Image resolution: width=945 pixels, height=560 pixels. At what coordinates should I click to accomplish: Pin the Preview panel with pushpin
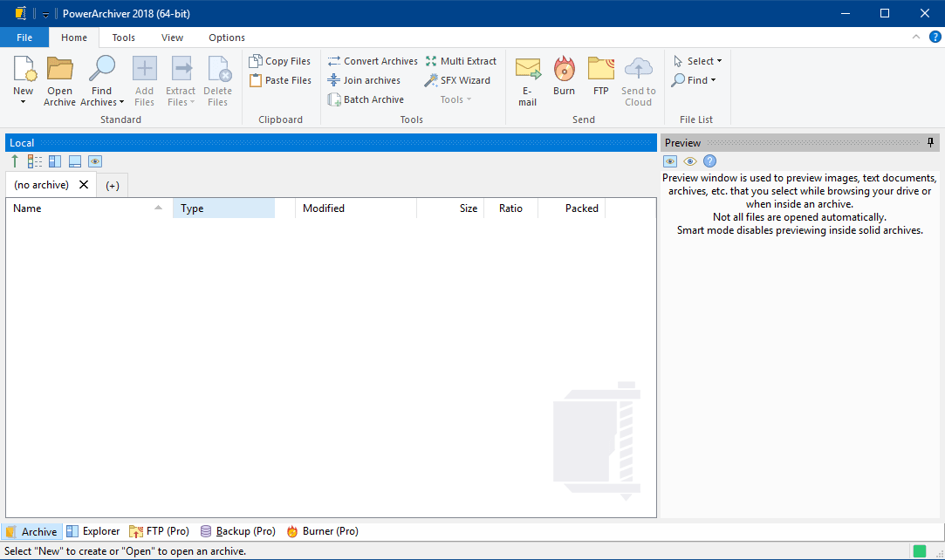coord(930,142)
